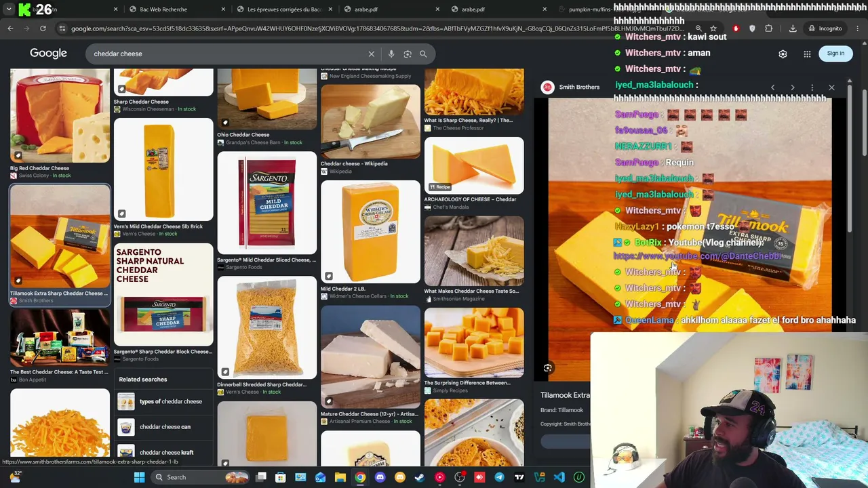Open Dinnerbell Shredded Sharp Cheddar image
Screen dimensions: 868x488
(267, 327)
